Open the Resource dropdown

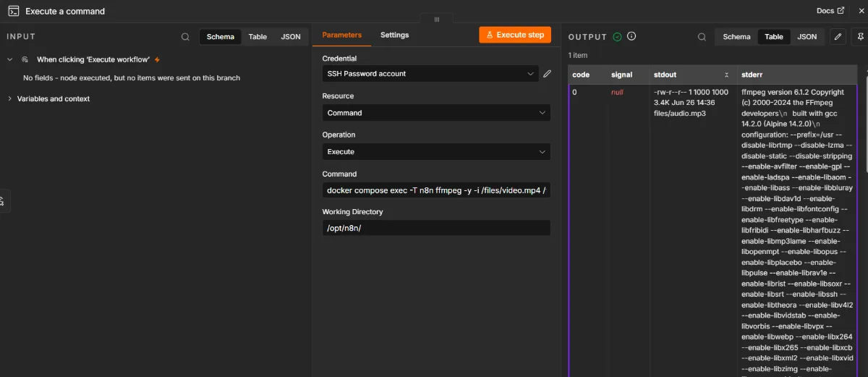[436, 113]
